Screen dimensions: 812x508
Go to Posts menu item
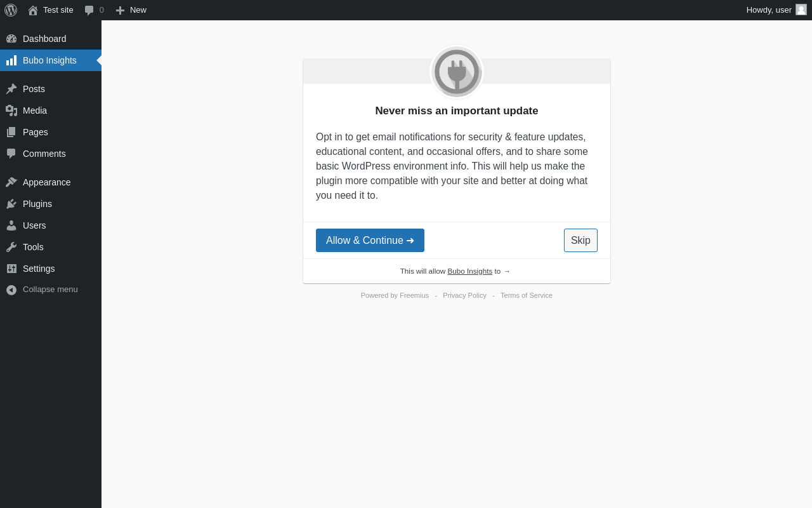click(51, 89)
